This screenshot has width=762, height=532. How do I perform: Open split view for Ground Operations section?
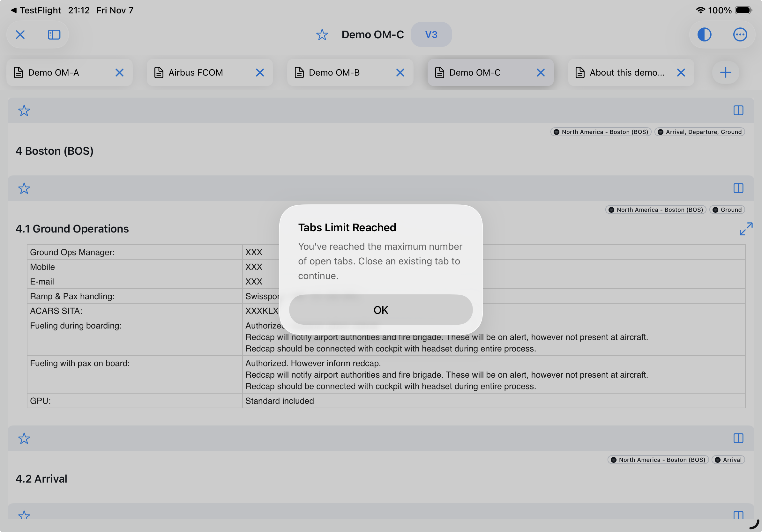[738, 188]
